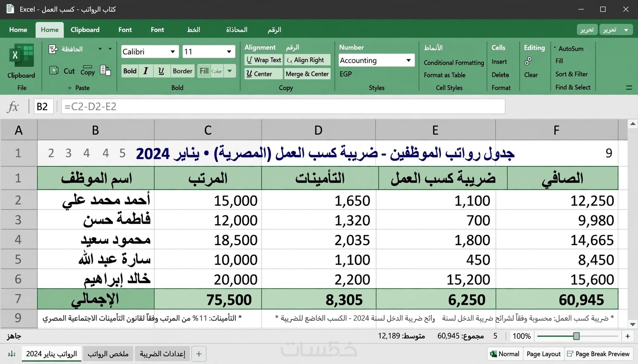Click the sheet navigation icon left of sheet tabs
The width and height of the screenshot is (638, 364).
[12, 354]
